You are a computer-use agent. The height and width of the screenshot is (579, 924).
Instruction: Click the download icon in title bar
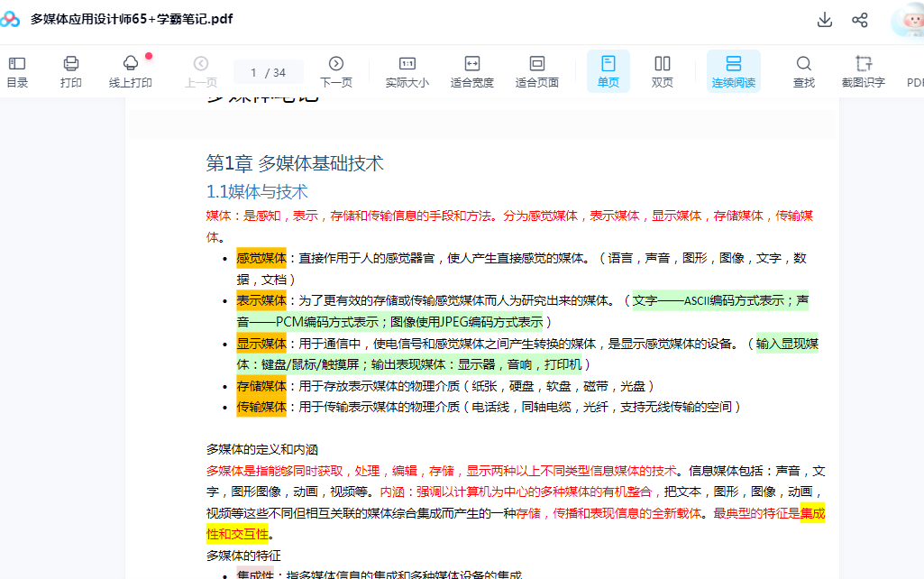tap(824, 20)
